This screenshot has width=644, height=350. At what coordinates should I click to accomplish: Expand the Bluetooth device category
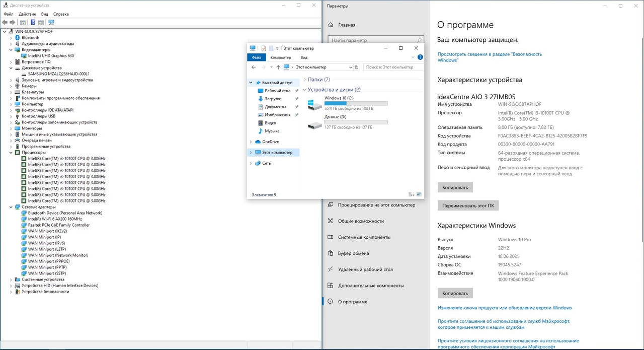click(x=11, y=38)
